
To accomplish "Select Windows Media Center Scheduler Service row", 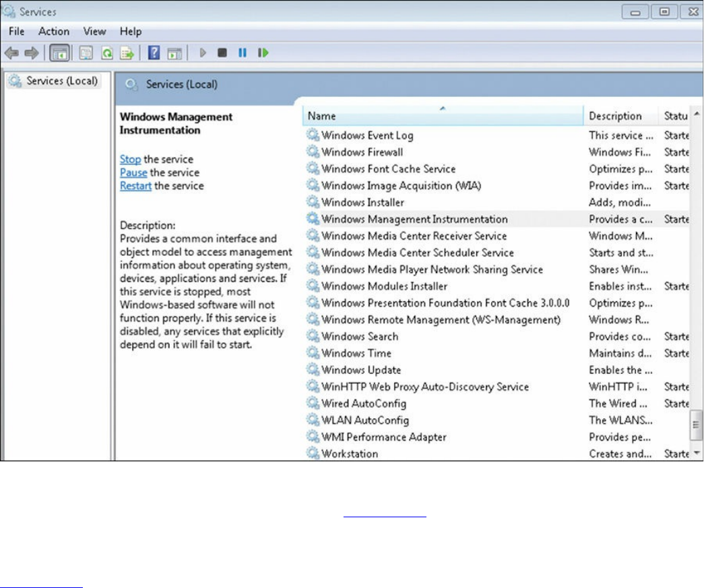I will [x=497, y=253].
